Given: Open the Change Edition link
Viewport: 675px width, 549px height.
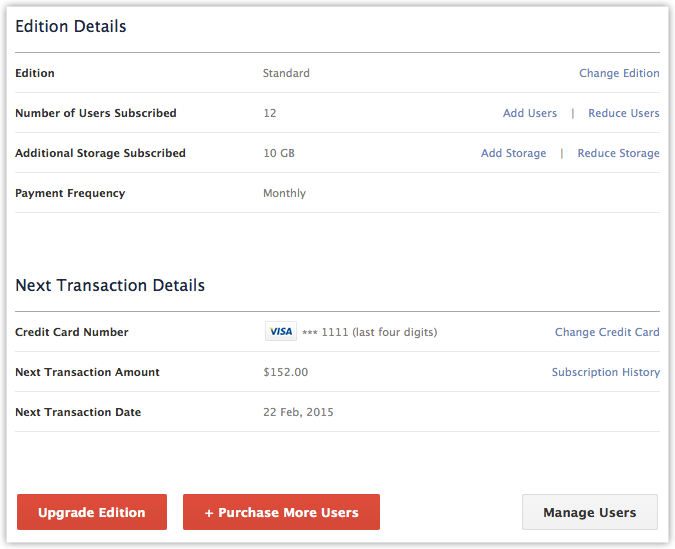Looking at the screenshot, I should pos(619,73).
